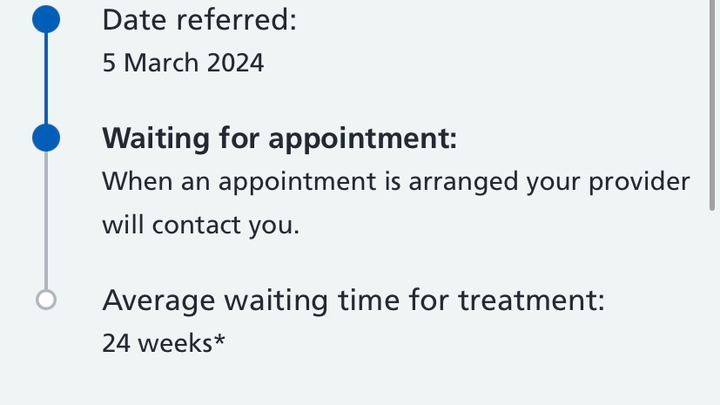Click the vertical scrollbar thumb on the right
Viewport: 720px width, 405px height.
pyautogui.click(x=712, y=105)
